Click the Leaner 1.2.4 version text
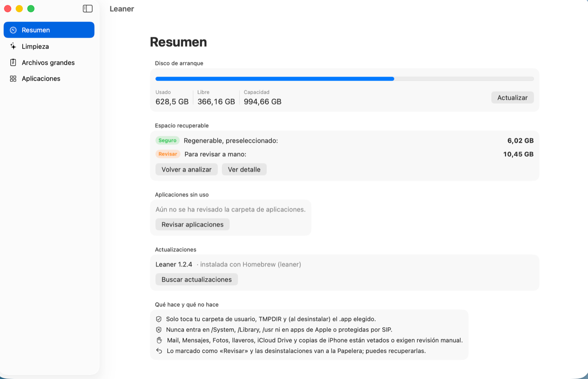 click(x=174, y=264)
